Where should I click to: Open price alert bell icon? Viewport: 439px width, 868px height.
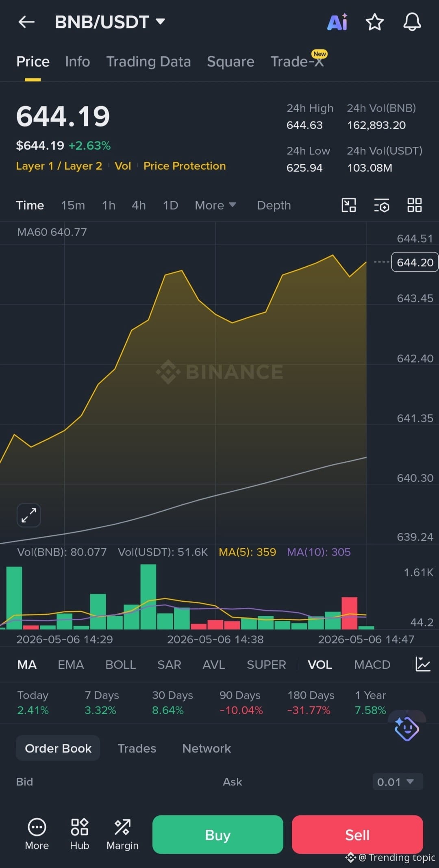coord(412,22)
